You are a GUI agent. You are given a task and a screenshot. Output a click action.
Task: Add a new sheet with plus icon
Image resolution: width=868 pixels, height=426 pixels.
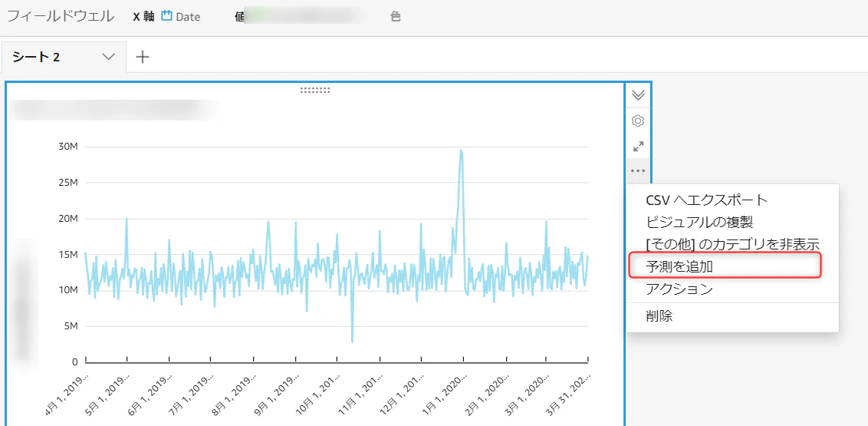(143, 57)
